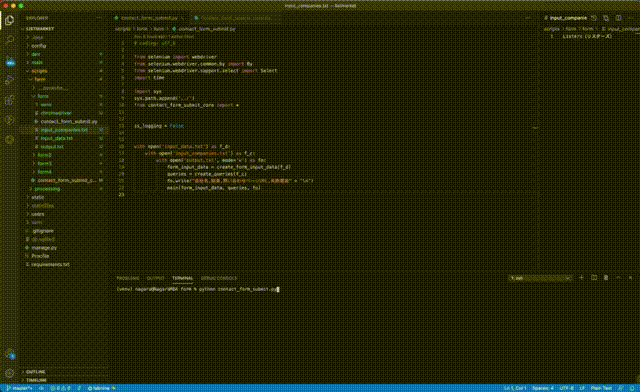Click the UTF-8 encoding in status bar
640x392 pixels.
pos(567,388)
